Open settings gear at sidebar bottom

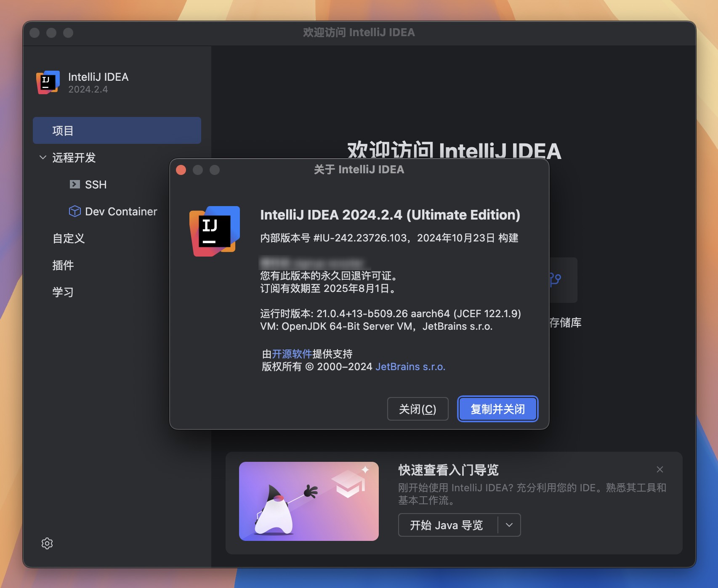(47, 543)
